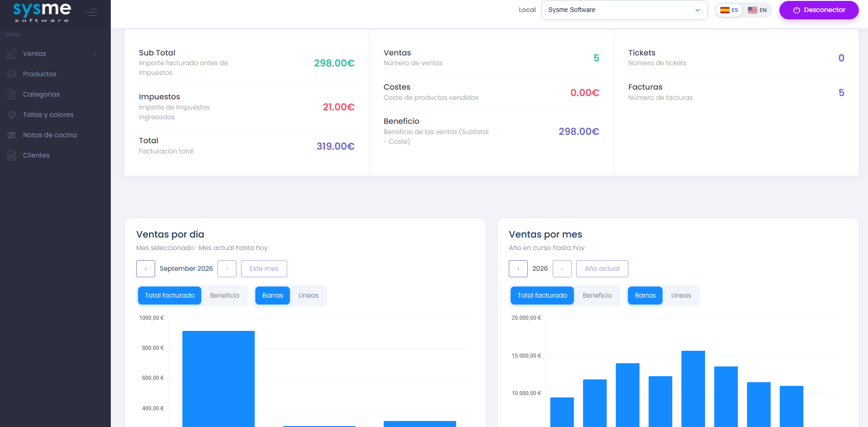Select Barras in Ventas por día
The image size is (868, 427).
[272, 296]
